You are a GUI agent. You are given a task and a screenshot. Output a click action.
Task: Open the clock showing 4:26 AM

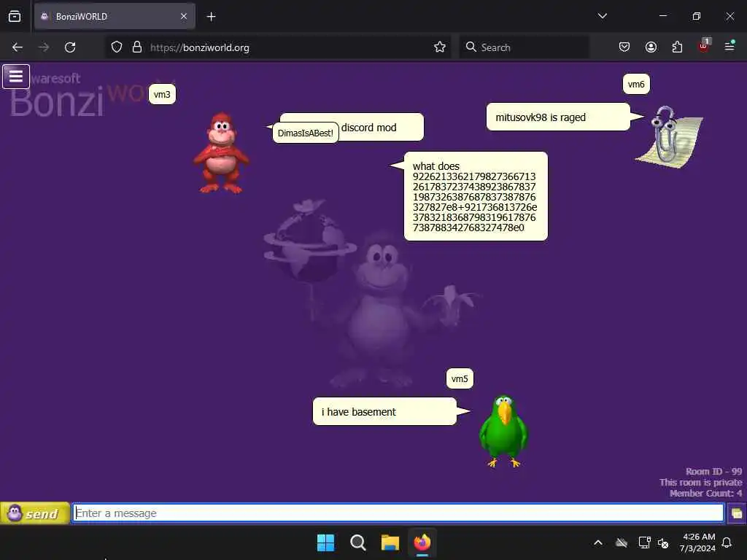coord(697,542)
